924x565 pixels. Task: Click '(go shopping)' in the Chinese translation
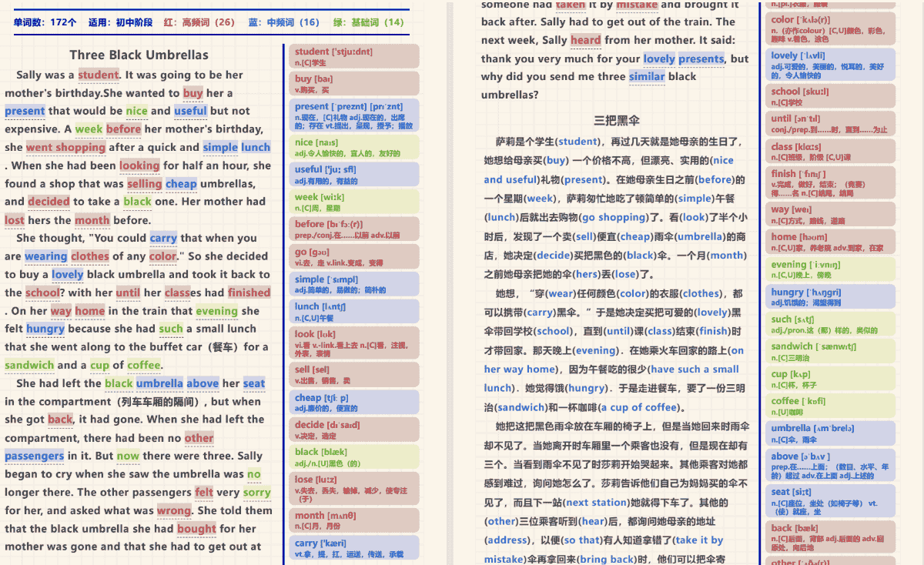613,218
